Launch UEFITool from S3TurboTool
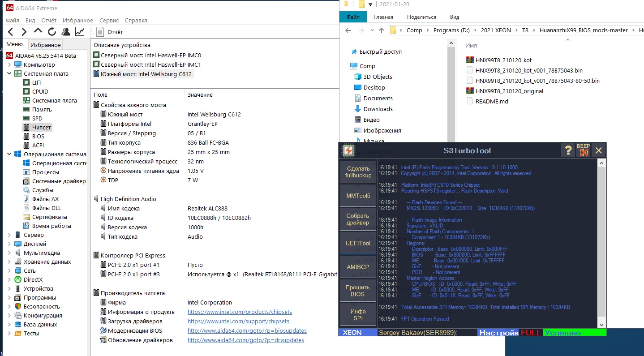644x356 pixels. (358, 243)
